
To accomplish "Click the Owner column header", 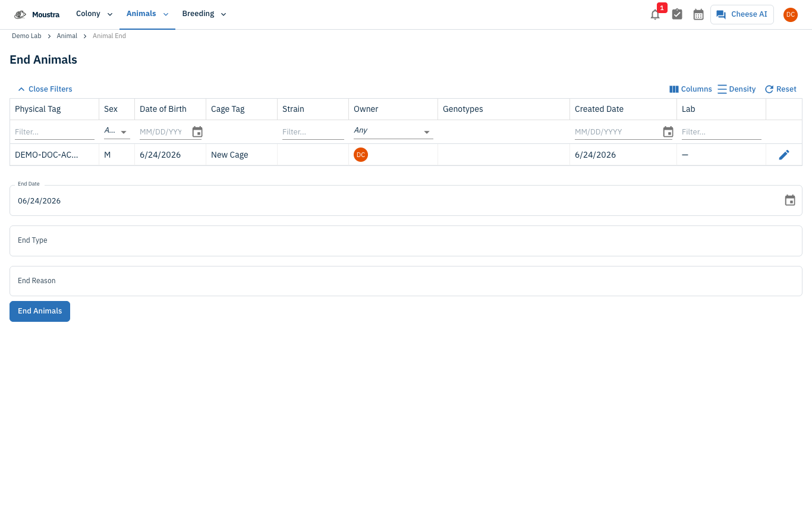I will tap(393, 109).
